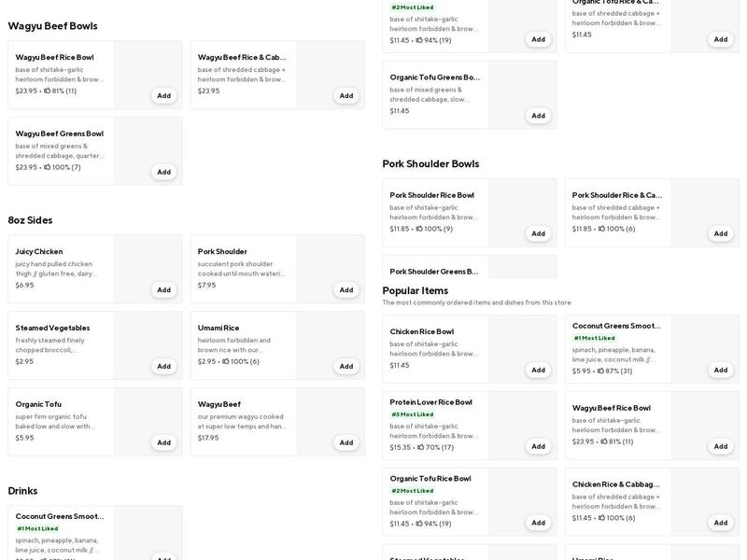Open Wagyu Beef Rice Bowl in Popular Items
The width and height of the screenshot is (747, 560).
pos(612,408)
